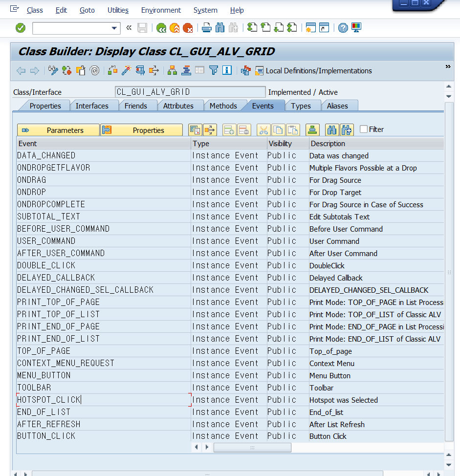Select the TOOLBAR event cell

[104, 388]
